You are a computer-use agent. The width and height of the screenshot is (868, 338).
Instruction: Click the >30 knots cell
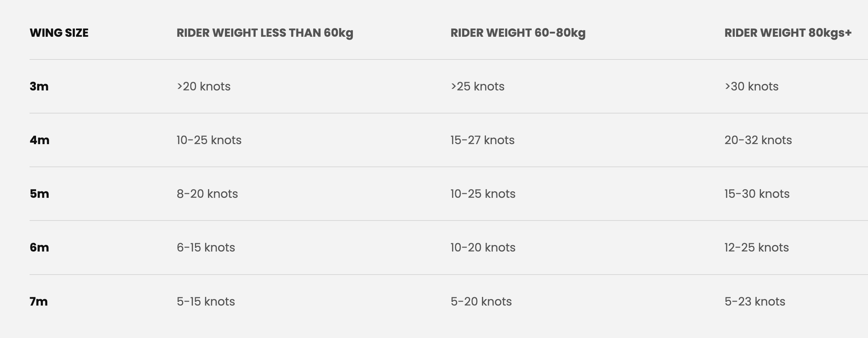click(x=751, y=86)
